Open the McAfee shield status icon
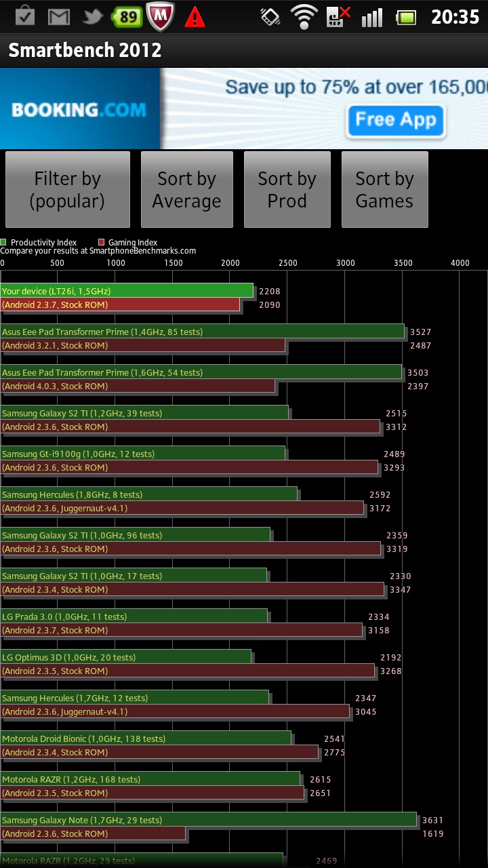Viewport: 488px width, 868px height. click(161, 16)
